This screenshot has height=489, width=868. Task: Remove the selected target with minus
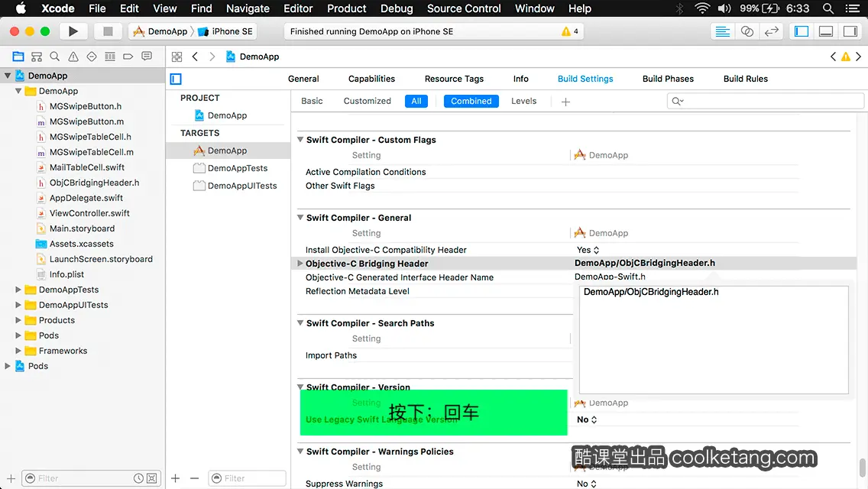coord(194,478)
